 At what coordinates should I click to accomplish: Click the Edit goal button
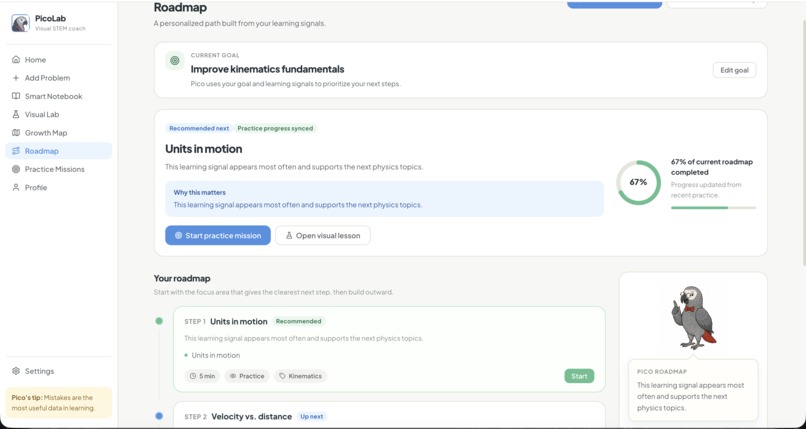(734, 70)
